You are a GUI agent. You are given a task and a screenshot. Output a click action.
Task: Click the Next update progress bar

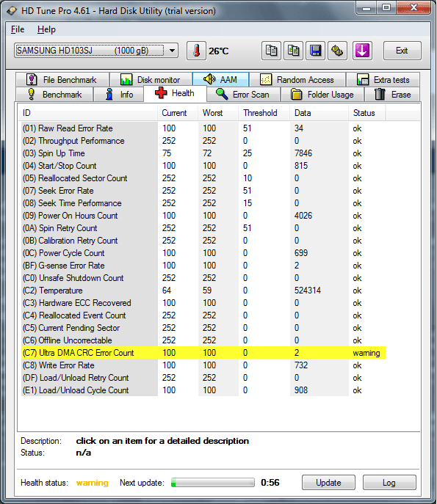(x=213, y=483)
